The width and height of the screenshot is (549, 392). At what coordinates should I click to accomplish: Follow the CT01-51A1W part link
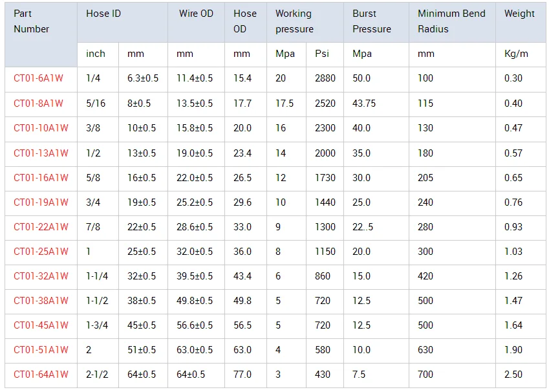[x=41, y=350]
